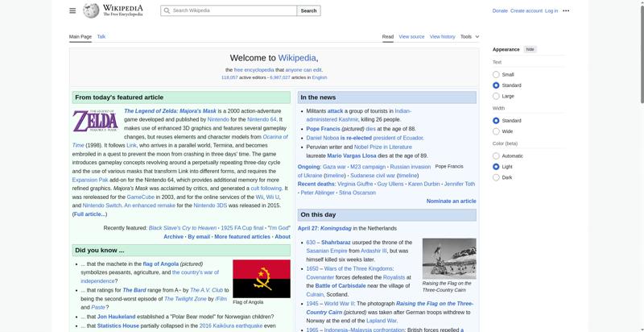Open the Nobel Prize in Literature link

[383, 147]
